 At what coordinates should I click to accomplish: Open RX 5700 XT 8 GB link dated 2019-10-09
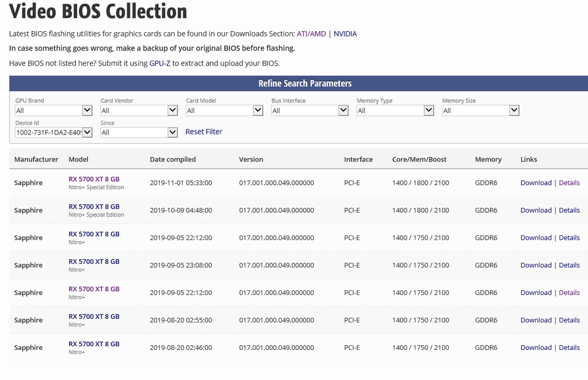pyautogui.click(x=94, y=207)
